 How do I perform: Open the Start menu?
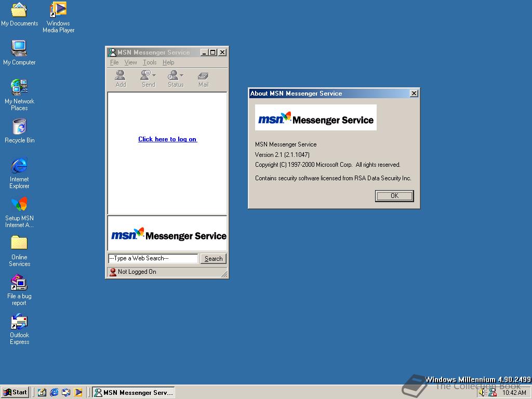click(15, 392)
